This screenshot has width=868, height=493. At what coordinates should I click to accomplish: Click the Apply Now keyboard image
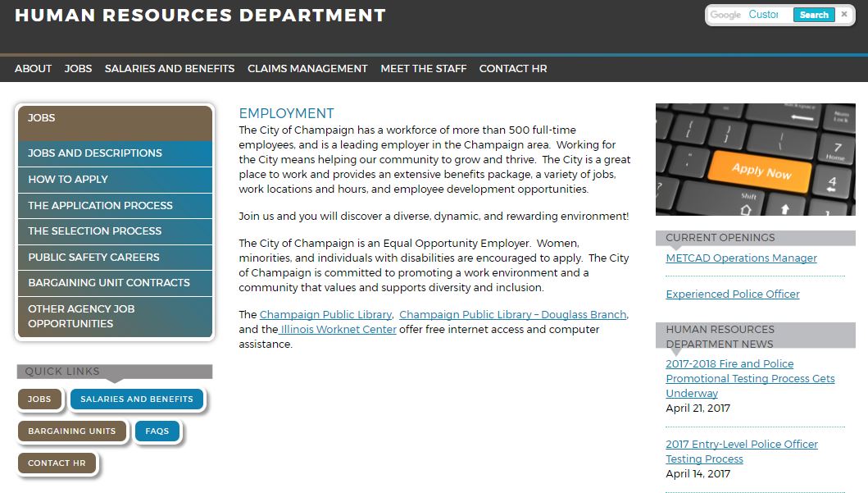(755, 160)
